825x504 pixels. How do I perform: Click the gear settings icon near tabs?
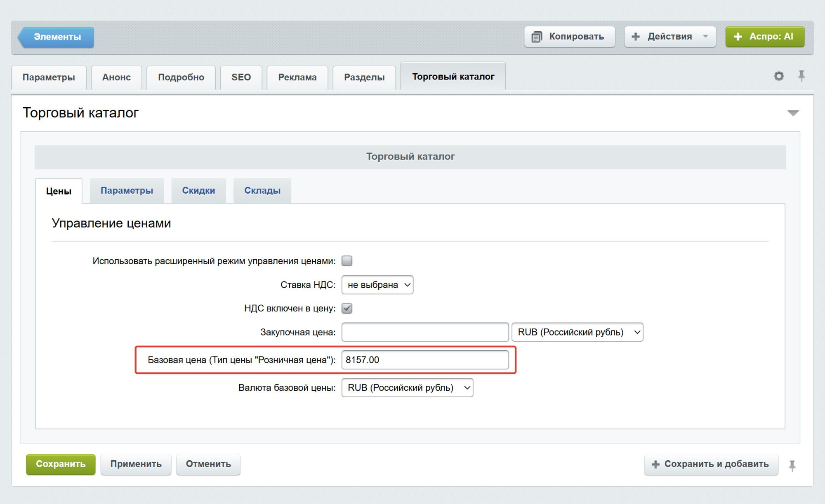pos(778,76)
